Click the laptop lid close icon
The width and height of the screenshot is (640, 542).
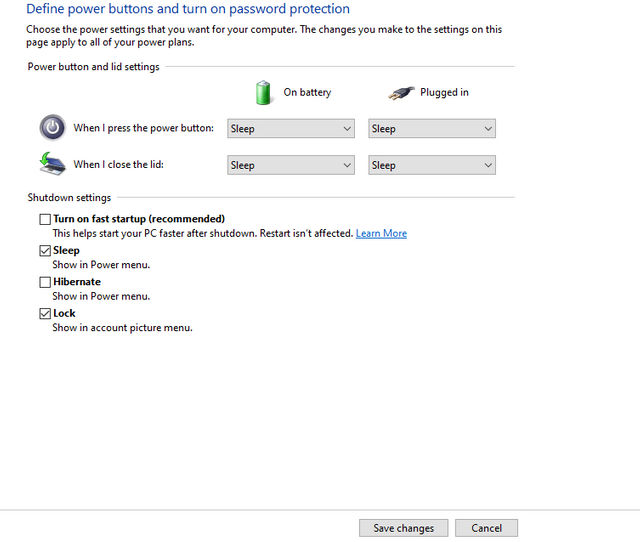[x=53, y=164]
